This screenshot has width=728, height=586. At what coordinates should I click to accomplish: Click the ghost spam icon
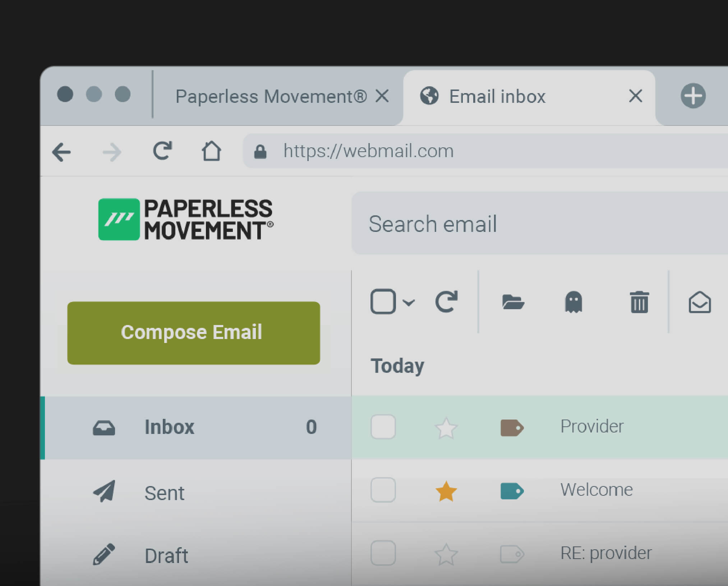coord(573,302)
